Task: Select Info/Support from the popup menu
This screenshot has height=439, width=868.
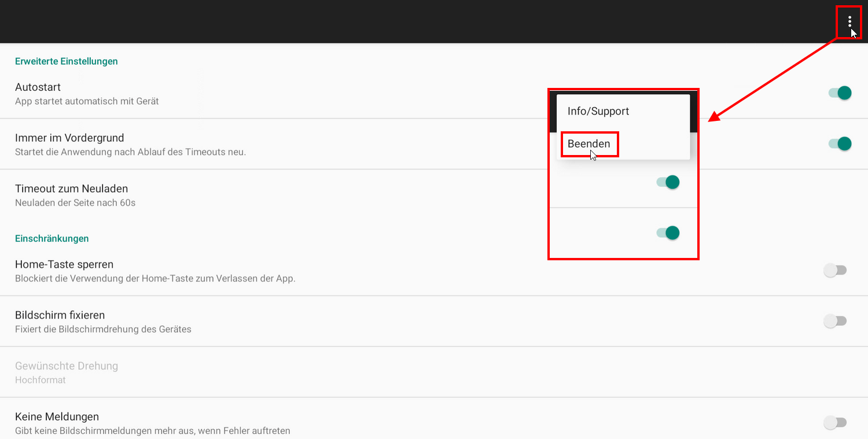Action: coord(598,111)
